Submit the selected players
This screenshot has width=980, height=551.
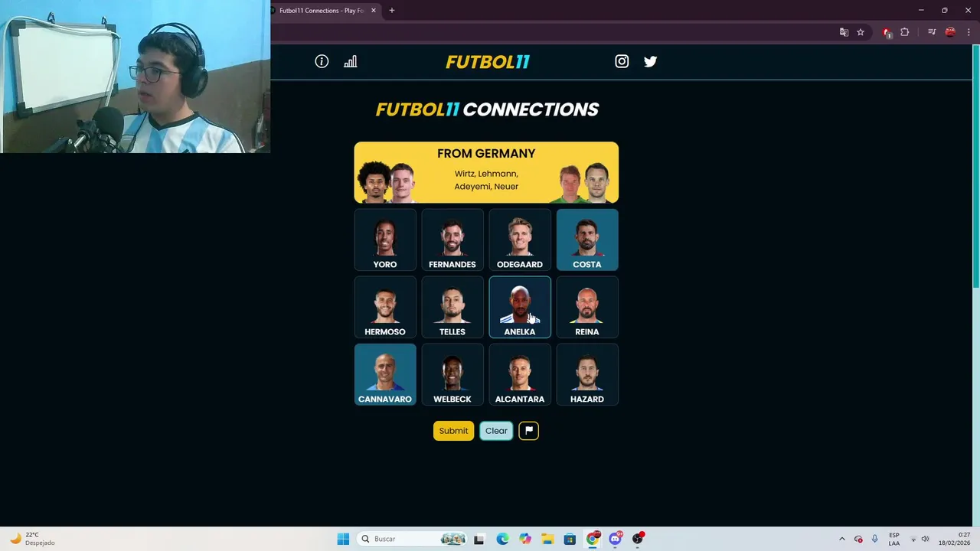(x=453, y=430)
